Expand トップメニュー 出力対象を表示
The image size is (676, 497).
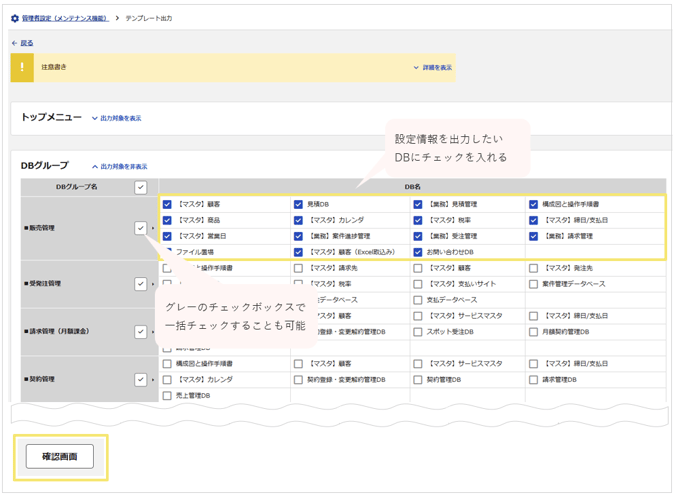pos(117,118)
